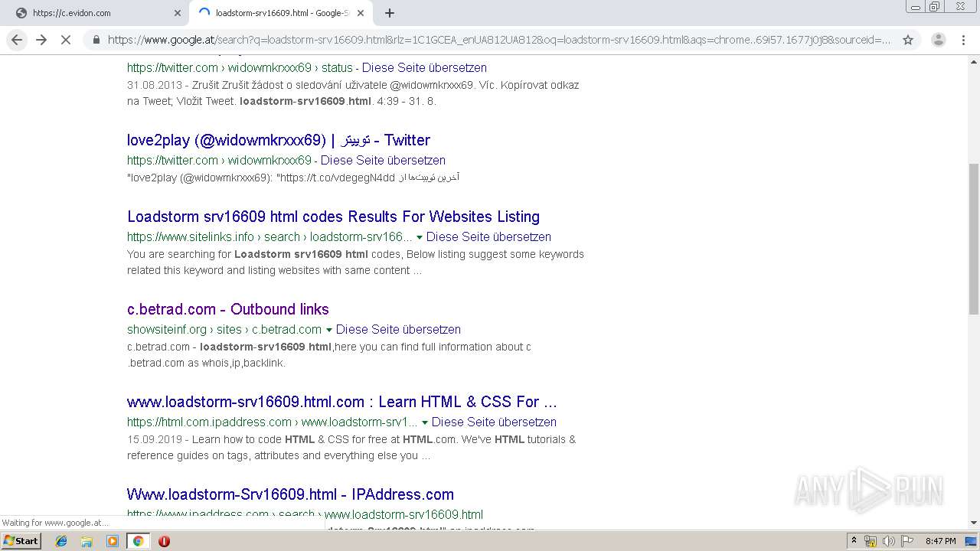Expand showsiteinf.org result dropdown arrow
980x551 pixels.
pos(329,330)
